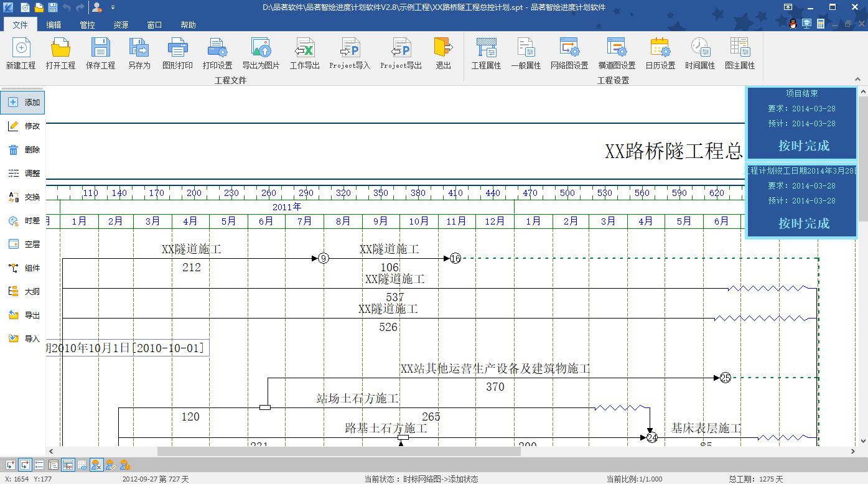Toggle the worker with lock icon in bottom toolbar
Image resolution: width=868 pixels, height=484 pixels.
coord(125,464)
